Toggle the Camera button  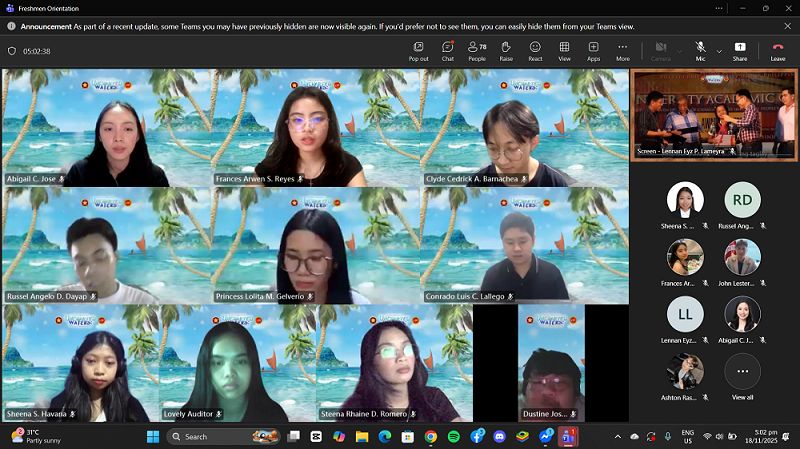pyautogui.click(x=660, y=50)
